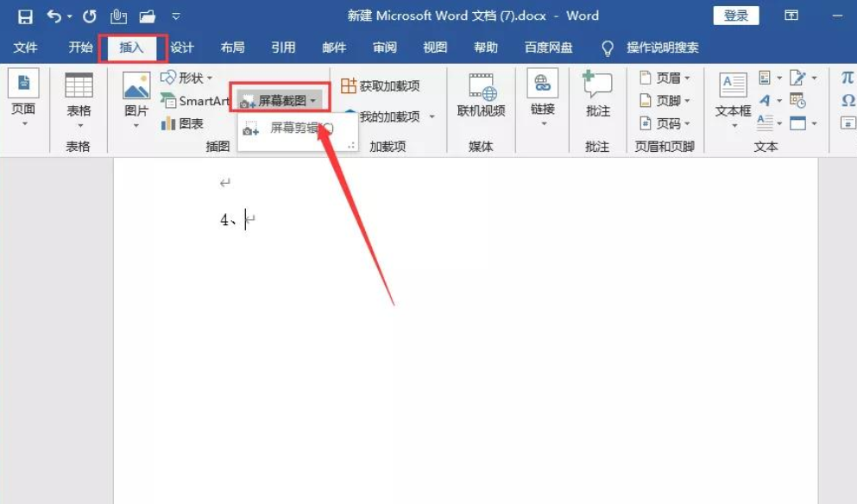Open the 文件 file tab
857x504 pixels.
pos(26,47)
